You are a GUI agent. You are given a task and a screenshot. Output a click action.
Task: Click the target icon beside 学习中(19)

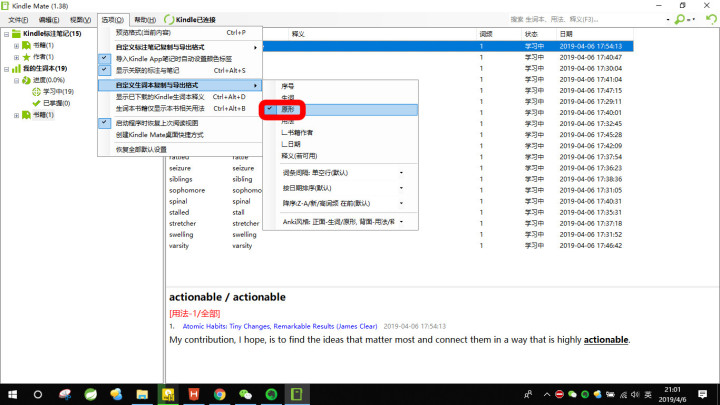point(37,92)
